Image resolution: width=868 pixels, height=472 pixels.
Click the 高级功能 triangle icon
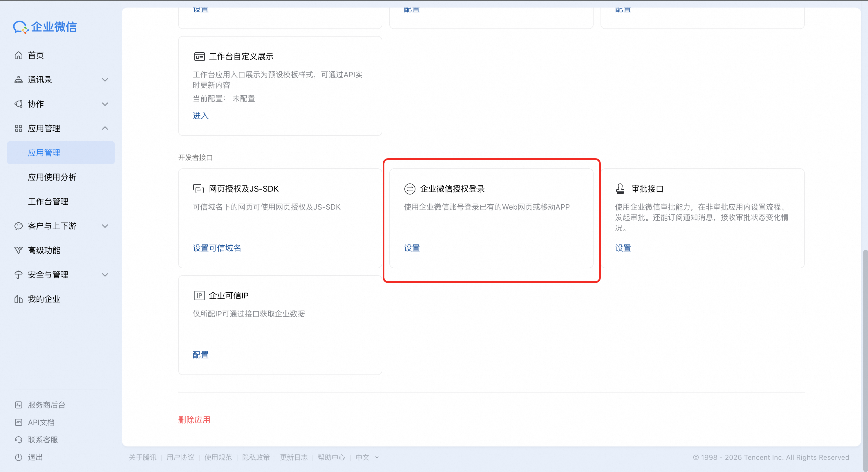[19, 250]
